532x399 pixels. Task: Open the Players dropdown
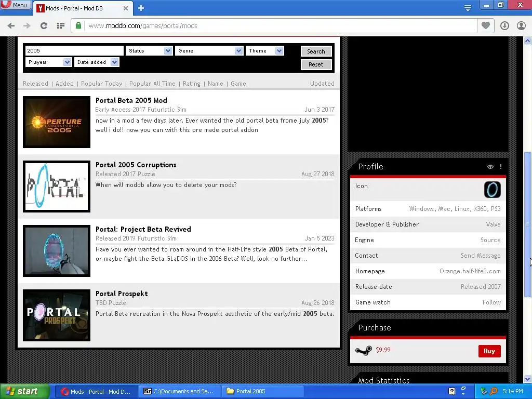(x=48, y=62)
